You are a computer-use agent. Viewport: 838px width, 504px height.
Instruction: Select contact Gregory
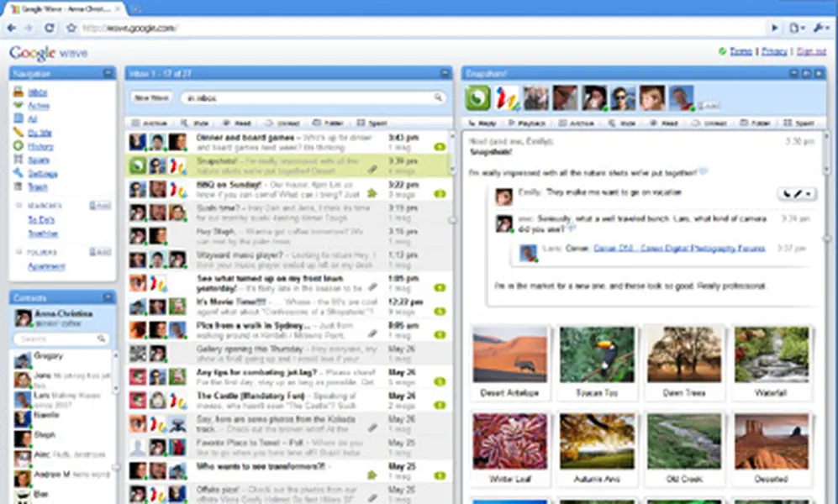(x=62, y=360)
